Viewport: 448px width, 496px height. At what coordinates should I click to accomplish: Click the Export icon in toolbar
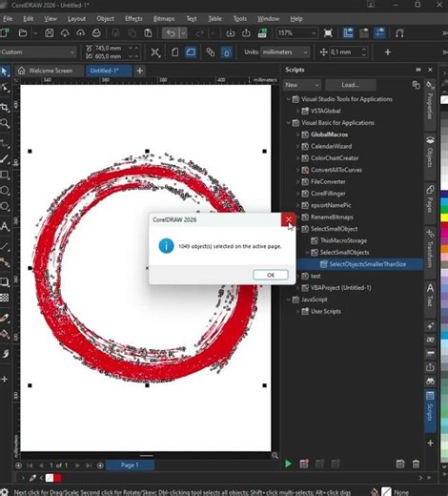point(246,33)
